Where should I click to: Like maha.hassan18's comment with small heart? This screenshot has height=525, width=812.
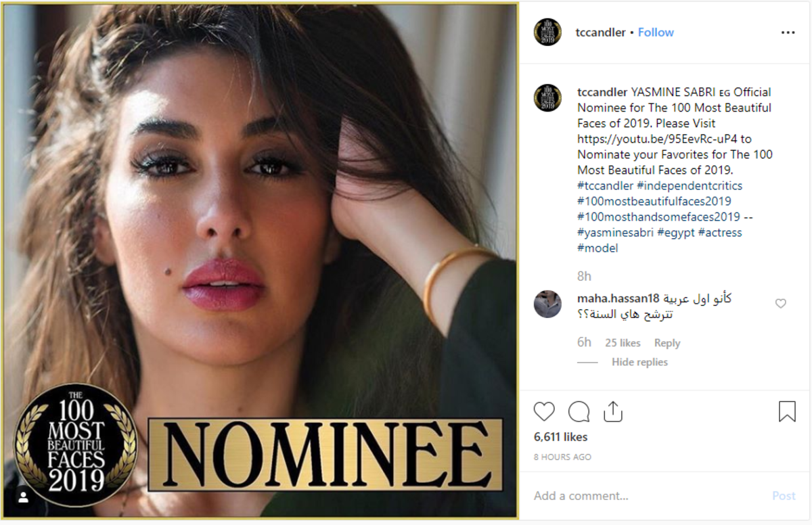pyautogui.click(x=780, y=304)
